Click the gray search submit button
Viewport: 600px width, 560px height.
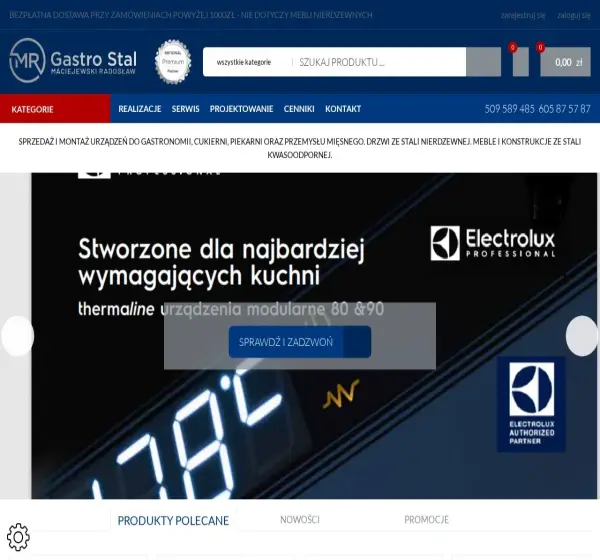(483, 62)
